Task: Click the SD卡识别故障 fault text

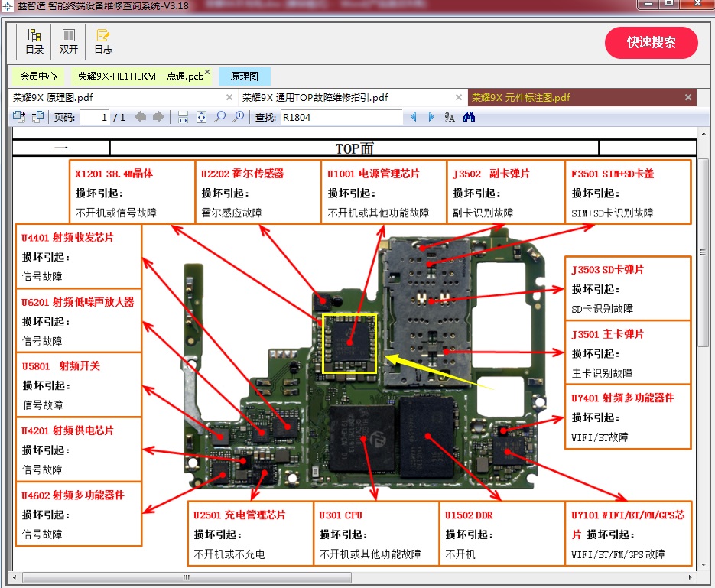Action: pyautogui.click(x=603, y=309)
